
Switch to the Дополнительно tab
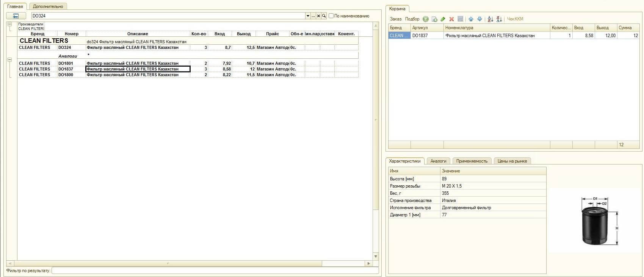click(x=48, y=6)
